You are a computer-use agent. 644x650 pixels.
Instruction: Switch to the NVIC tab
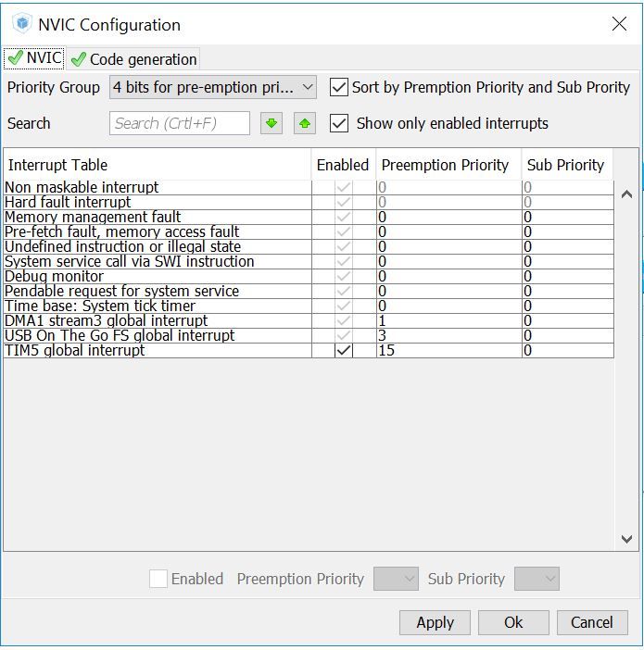coord(34,58)
